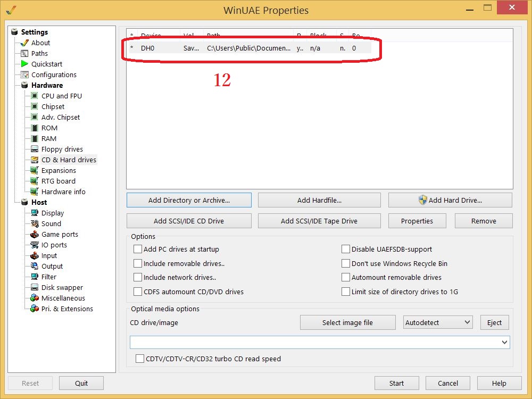Remove the selected drive
The width and height of the screenshot is (532, 399).
[x=484, y=221]
